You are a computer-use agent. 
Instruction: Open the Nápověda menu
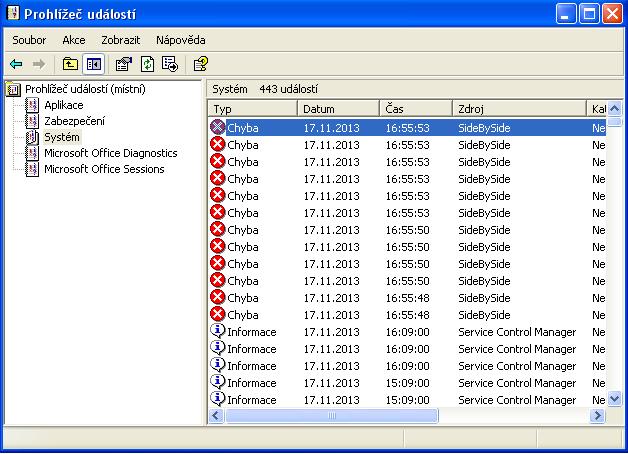[181, 40]
